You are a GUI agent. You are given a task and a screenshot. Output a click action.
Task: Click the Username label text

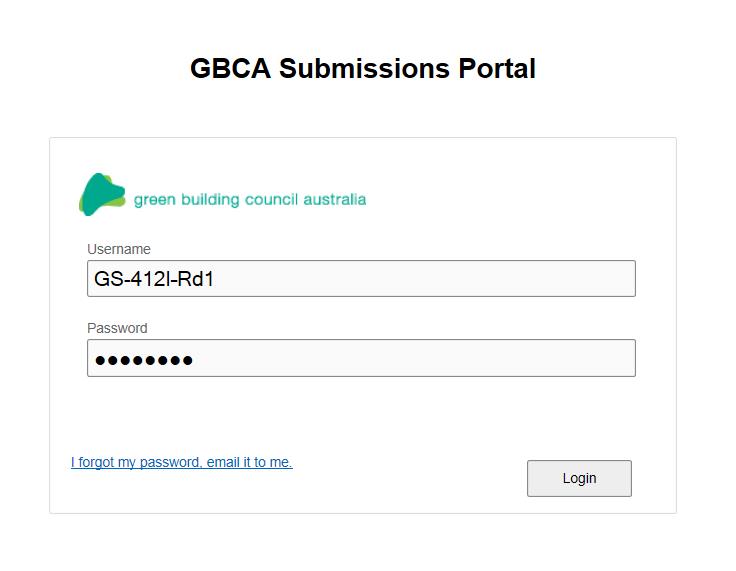[119, 249]
